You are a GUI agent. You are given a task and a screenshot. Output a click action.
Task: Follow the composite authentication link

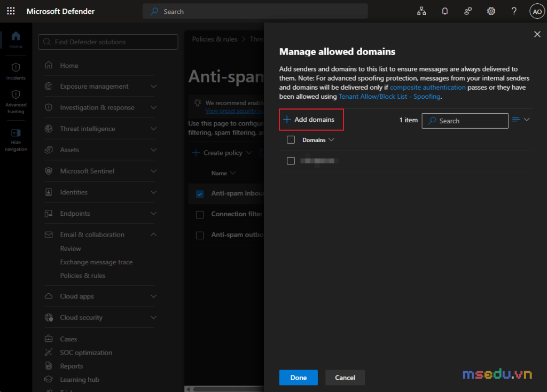pos(427,87)
